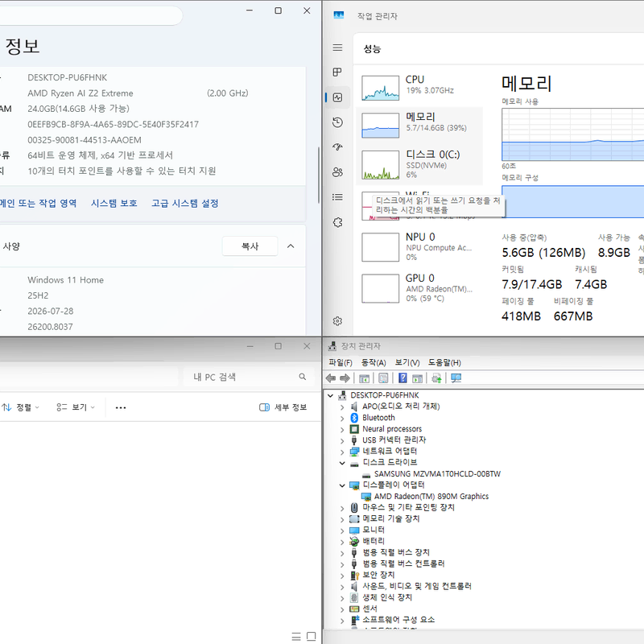
Task: Collapse Windows 사양 section chevron
Action: point(291,246)
